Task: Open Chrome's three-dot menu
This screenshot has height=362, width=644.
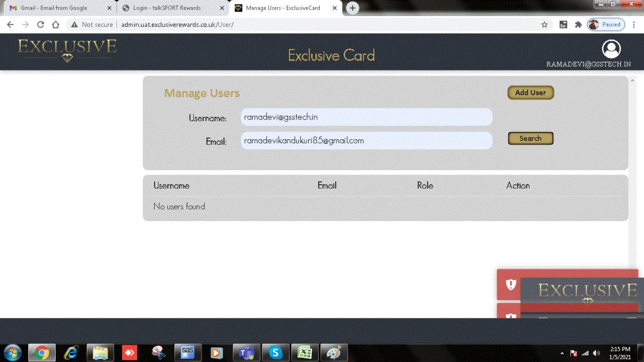Action: point(634,25)
